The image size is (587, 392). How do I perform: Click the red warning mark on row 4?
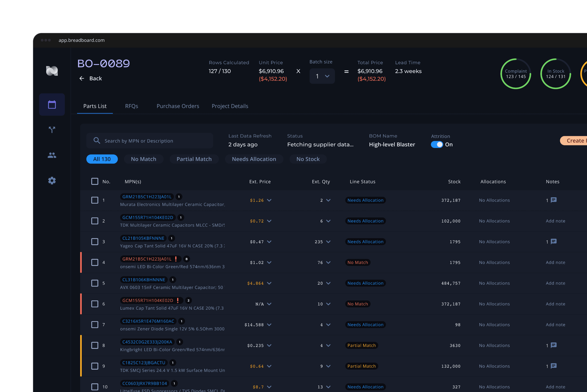(x=176, y=259)
